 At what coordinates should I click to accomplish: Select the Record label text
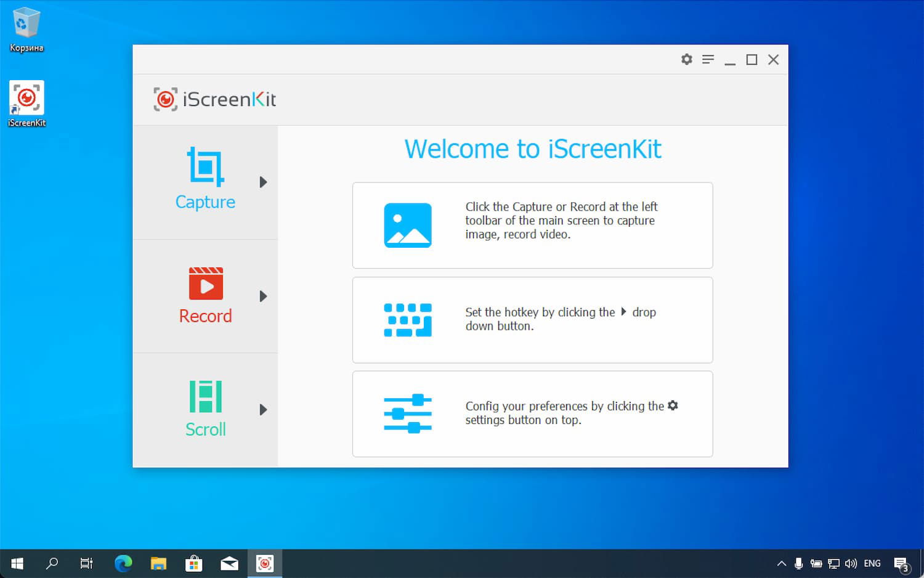click(206, 316)
